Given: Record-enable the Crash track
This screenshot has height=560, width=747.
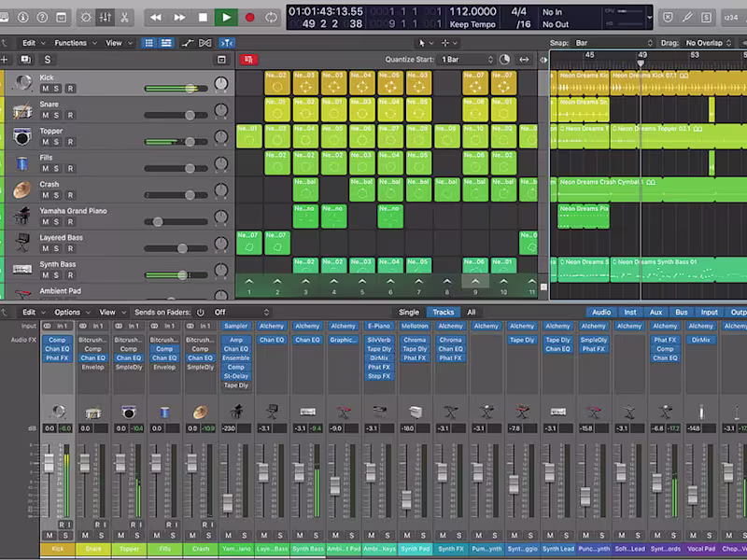Looking at the screenshot, I should pyautogui.click(x=70, y=195).
